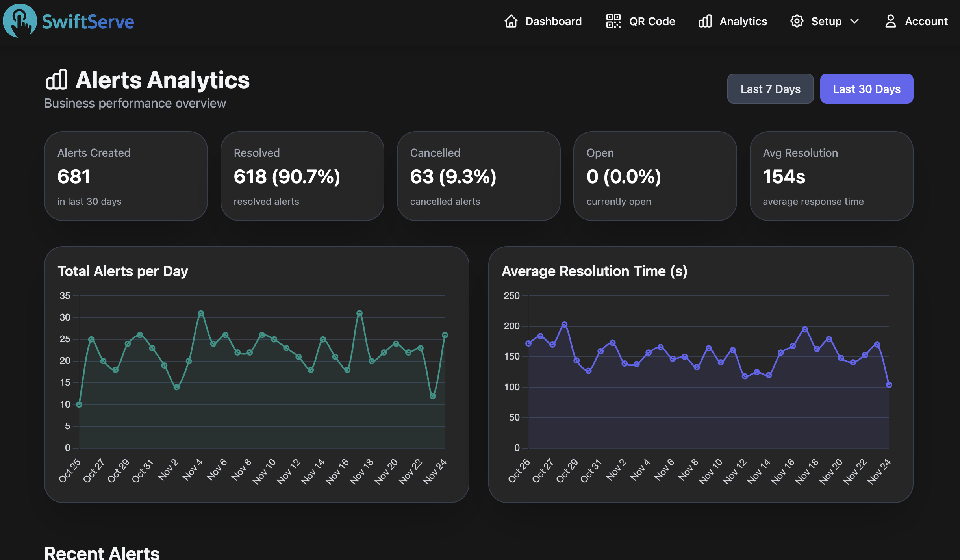This screenshot has width=960, height=560.
Task: Click the Alerts Analytics heading chart icon
Action: tap(57, 79)
